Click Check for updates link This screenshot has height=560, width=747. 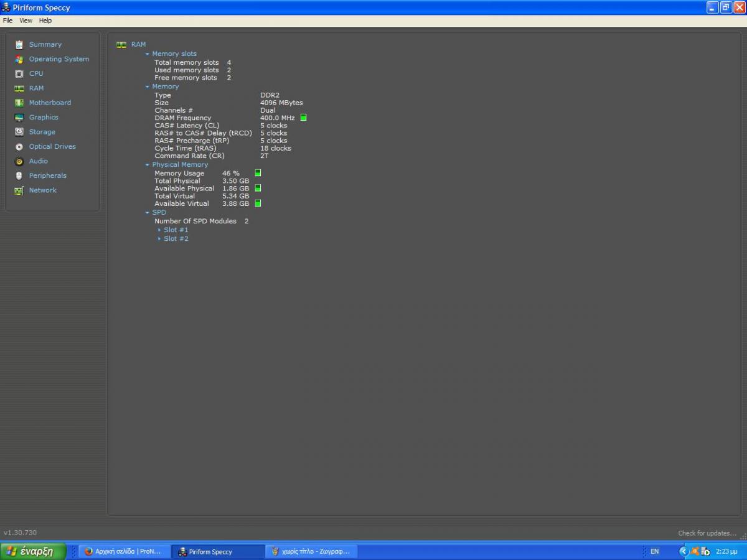click(x=707, y=533)
